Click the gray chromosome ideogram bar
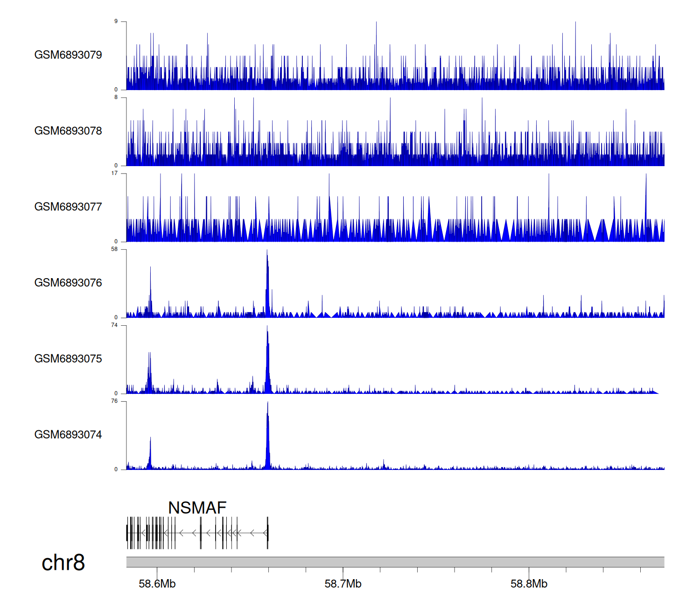700x616 pixels. [395, 562]
